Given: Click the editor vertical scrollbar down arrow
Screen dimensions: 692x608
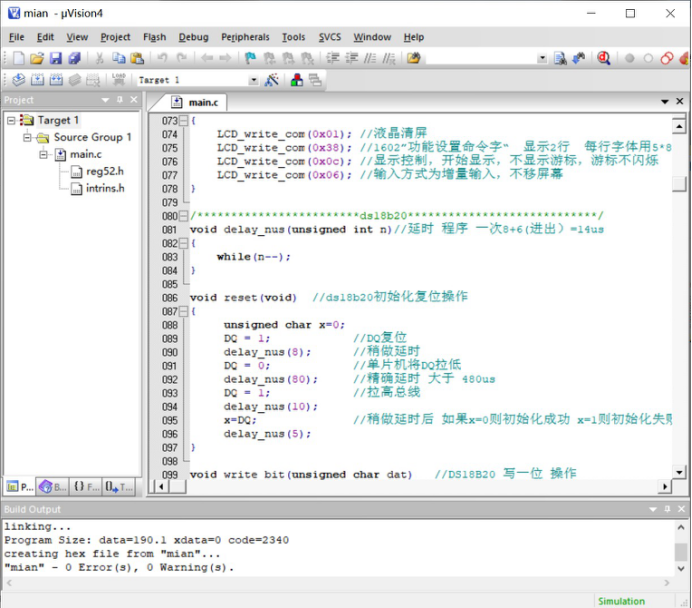Looking at the screenshot, I should coord(679,472).
